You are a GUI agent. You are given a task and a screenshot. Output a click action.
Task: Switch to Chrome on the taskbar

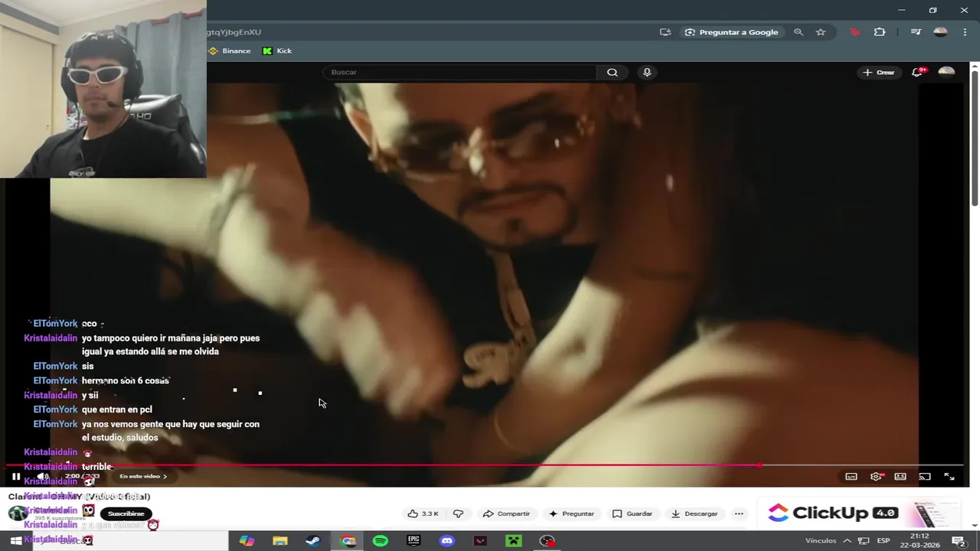348,540
